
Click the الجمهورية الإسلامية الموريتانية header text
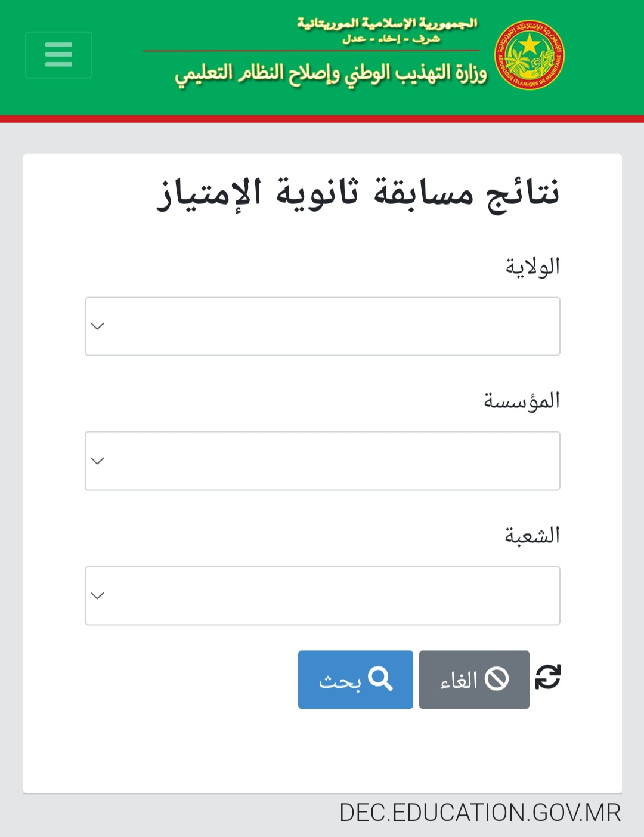(x=388, y=24)
